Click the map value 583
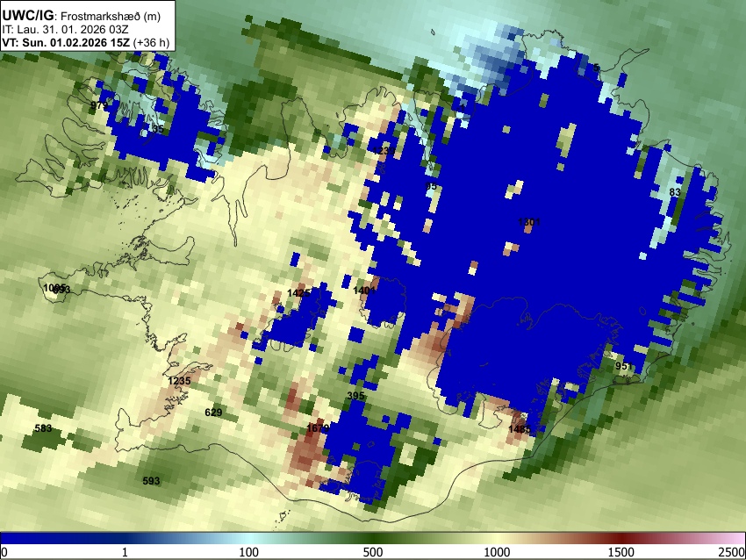This screenshot has width=746, height=560. [x=43, y=428]
